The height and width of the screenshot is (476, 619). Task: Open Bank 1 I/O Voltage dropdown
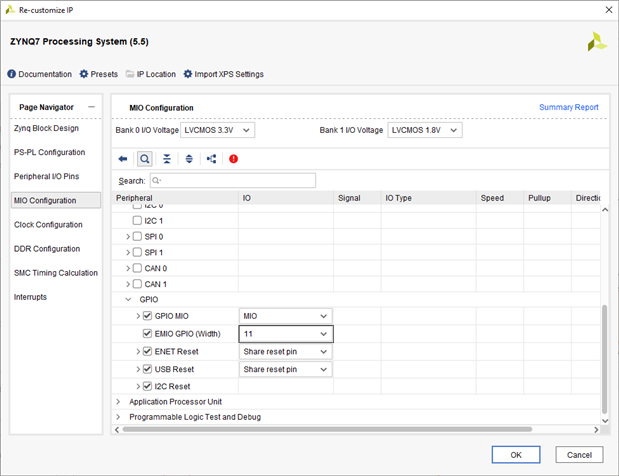pos(425,130)
